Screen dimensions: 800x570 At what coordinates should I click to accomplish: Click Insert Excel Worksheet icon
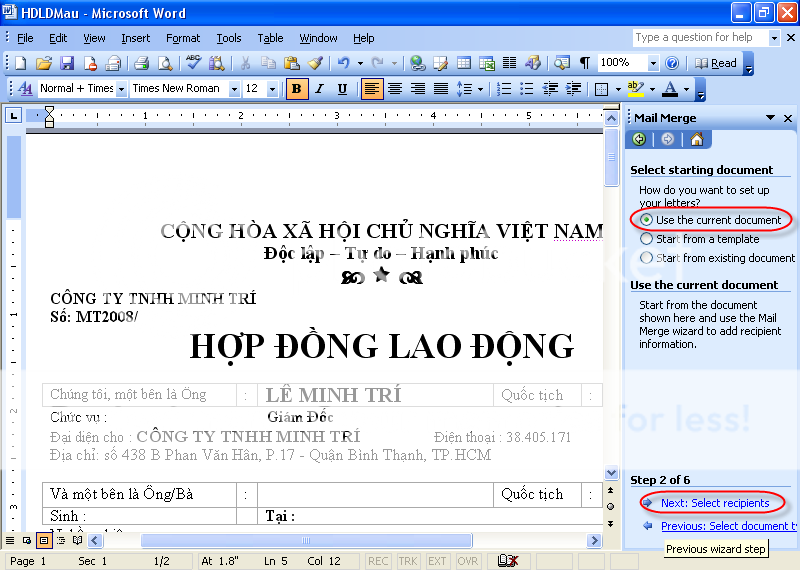point(487,63)
